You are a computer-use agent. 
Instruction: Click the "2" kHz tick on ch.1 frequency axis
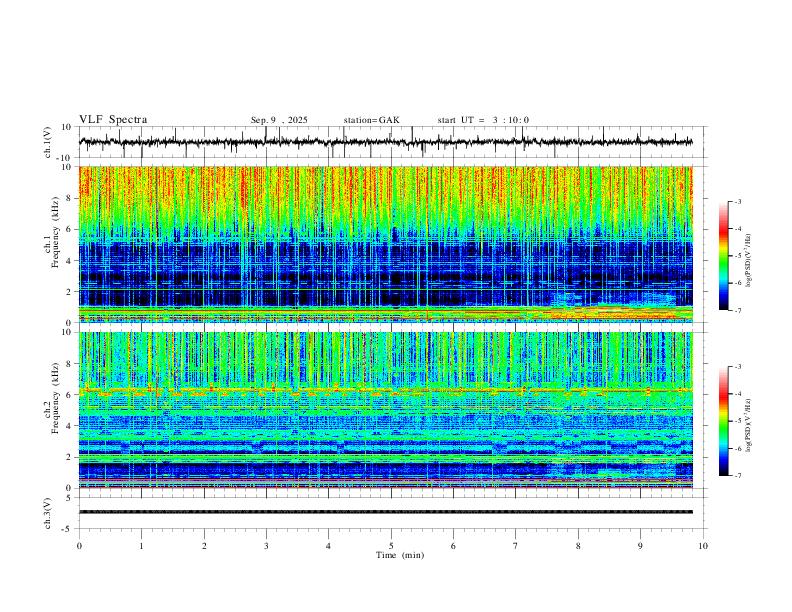pos(70,292)
